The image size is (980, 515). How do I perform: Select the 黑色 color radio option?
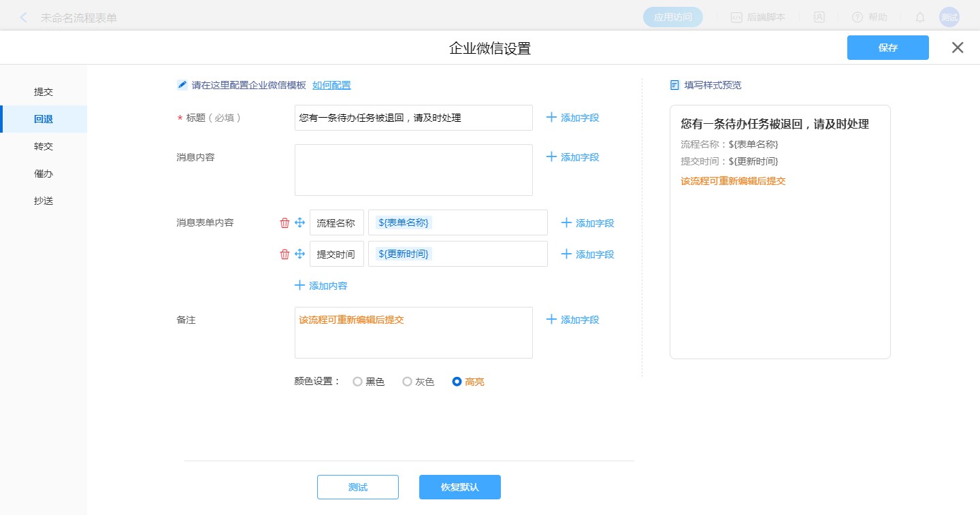357,382
